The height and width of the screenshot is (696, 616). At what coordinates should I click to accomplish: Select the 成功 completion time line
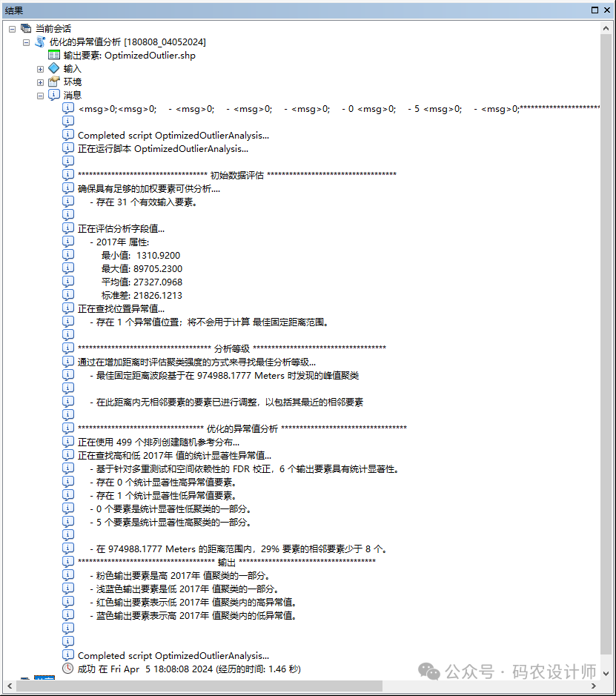189,669
